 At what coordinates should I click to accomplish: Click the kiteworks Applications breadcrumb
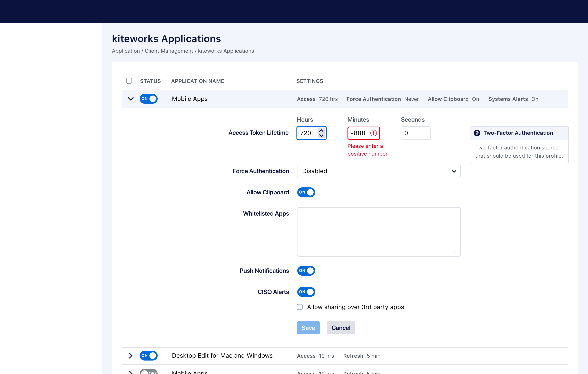[226, 51]
